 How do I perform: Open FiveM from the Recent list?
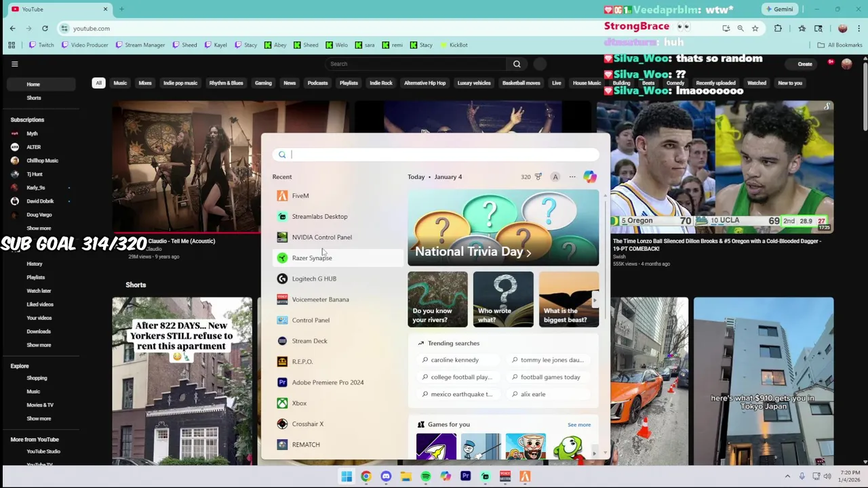(x=338, y=196)
